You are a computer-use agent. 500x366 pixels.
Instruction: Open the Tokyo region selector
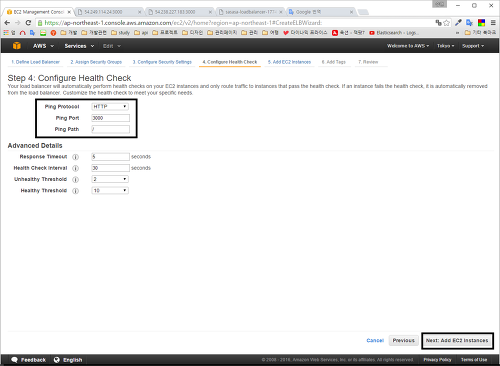coord(446,46)
